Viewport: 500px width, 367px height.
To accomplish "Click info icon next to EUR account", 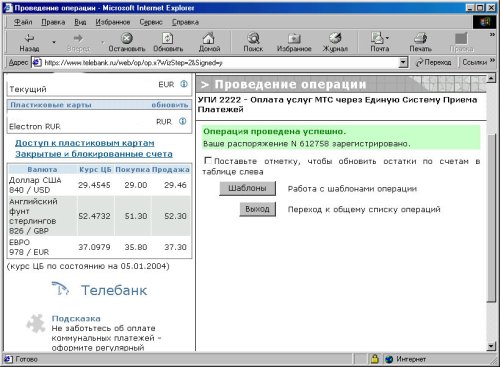I will (184, 84).
